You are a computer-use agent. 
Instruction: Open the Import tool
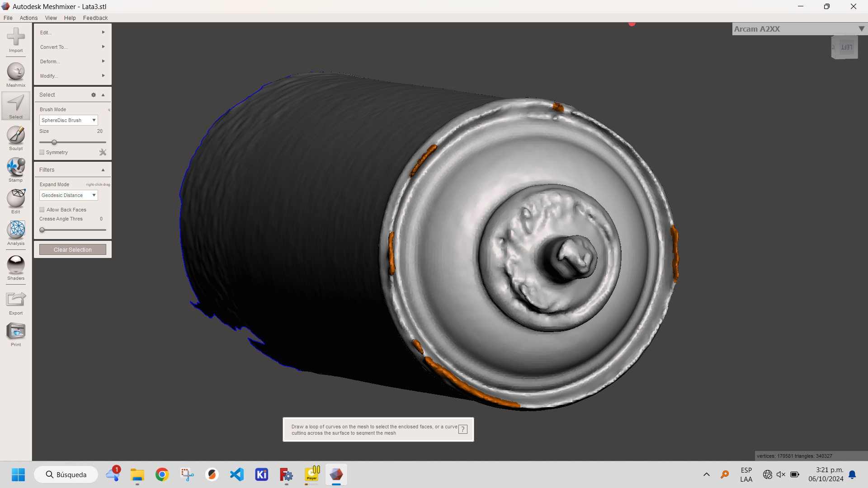click(x=16, y=40)
